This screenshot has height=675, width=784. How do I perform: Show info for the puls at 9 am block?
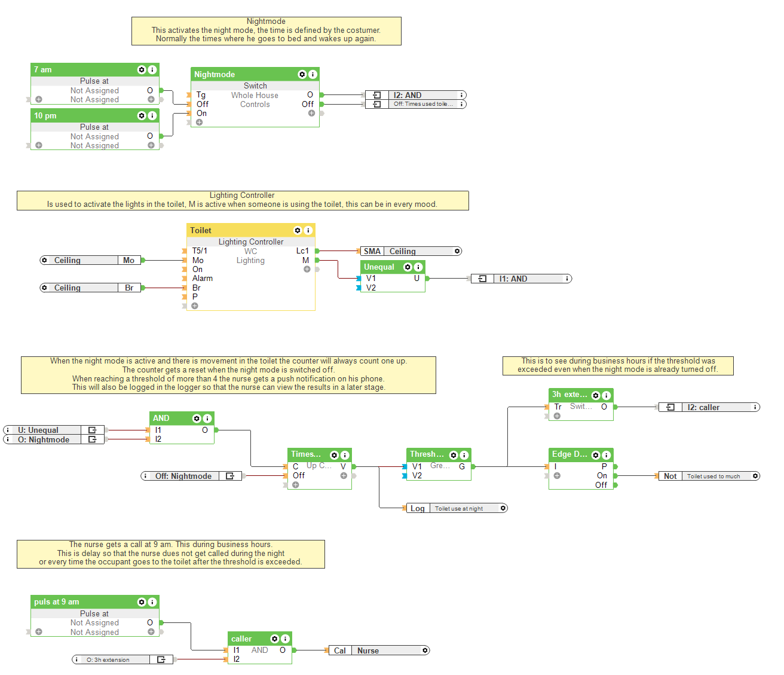[152, 602]
